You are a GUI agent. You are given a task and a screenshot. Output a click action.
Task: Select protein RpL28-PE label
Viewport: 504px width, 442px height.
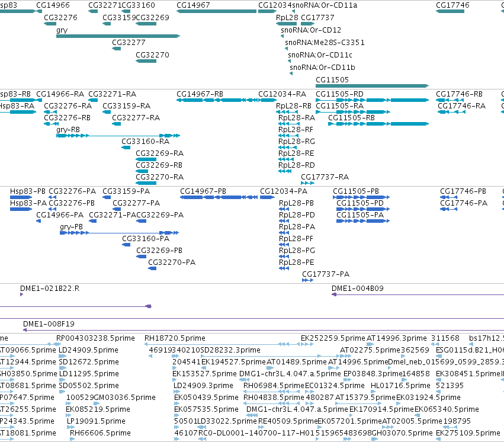[x=296, y=262]
